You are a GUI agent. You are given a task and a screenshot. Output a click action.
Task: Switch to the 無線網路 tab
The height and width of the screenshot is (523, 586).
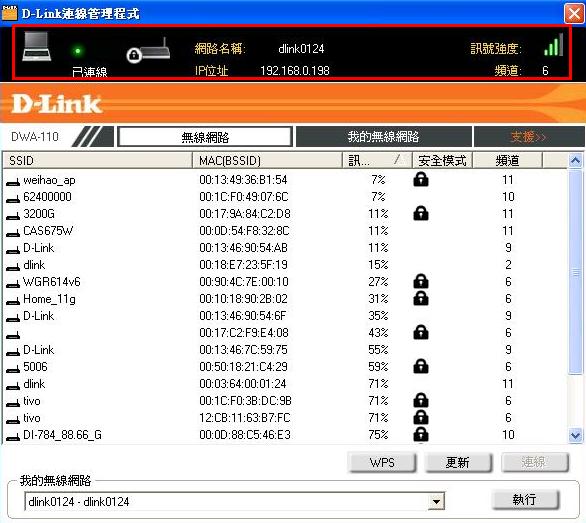tap(205, 137)
